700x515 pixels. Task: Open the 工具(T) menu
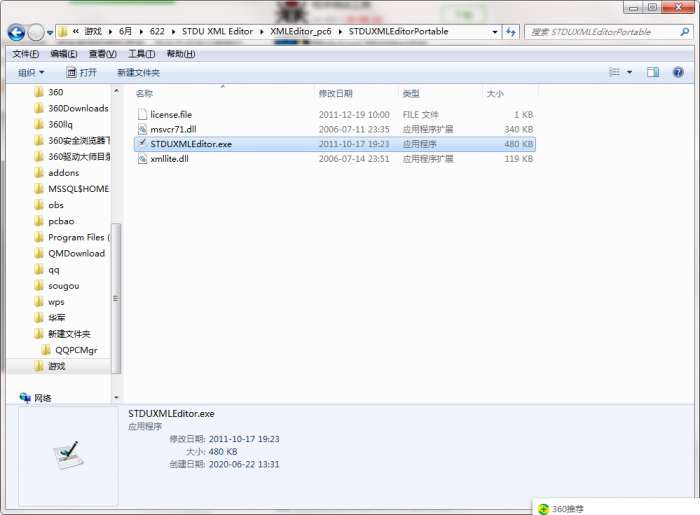pos(142,54)
